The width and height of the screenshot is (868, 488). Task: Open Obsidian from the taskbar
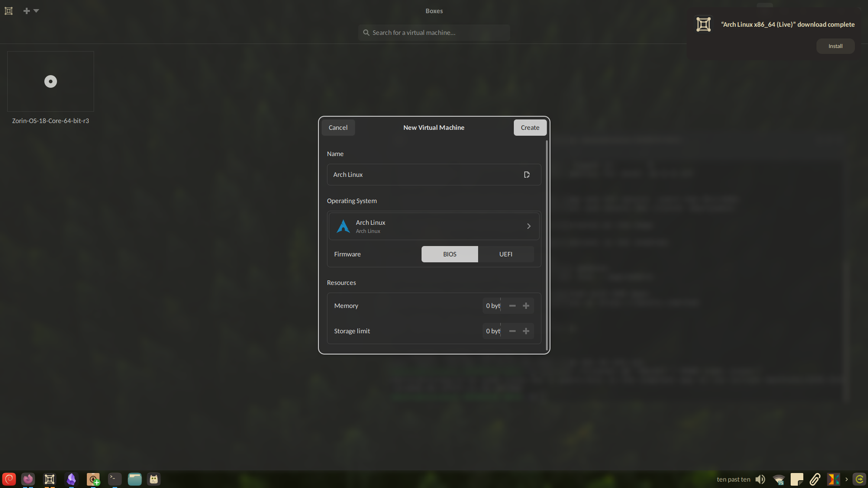[71, 479]
